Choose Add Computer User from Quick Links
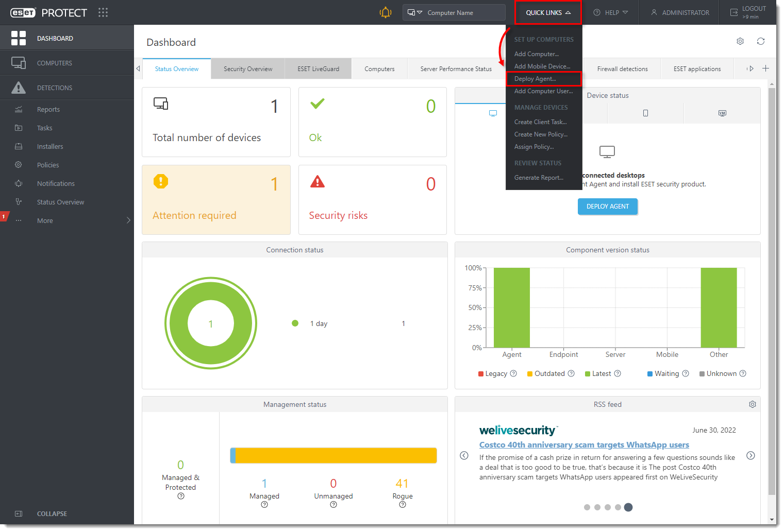Image resolution: width=784 pixels, height=532 pixels. [x=543, y=91]
